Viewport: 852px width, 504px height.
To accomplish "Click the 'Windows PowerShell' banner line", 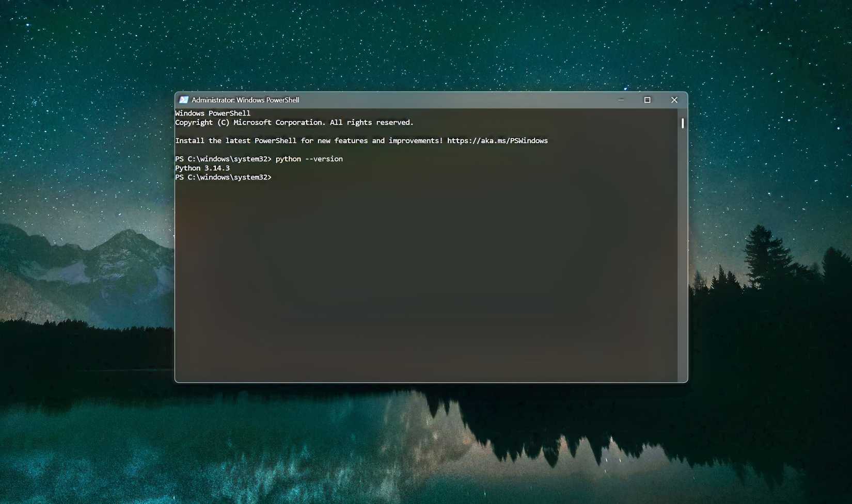I will click(x=213, y=113).
